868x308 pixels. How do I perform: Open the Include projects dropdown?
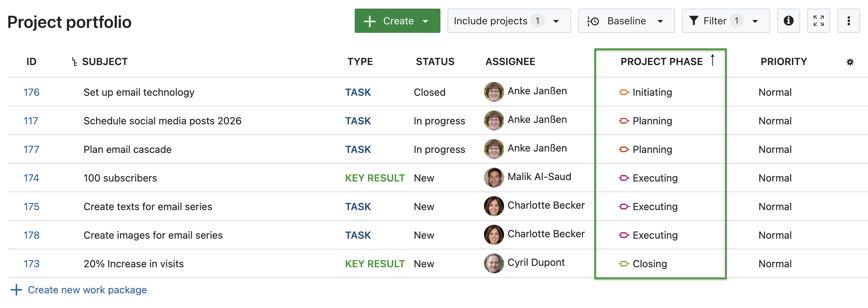(x=509, y=21)
